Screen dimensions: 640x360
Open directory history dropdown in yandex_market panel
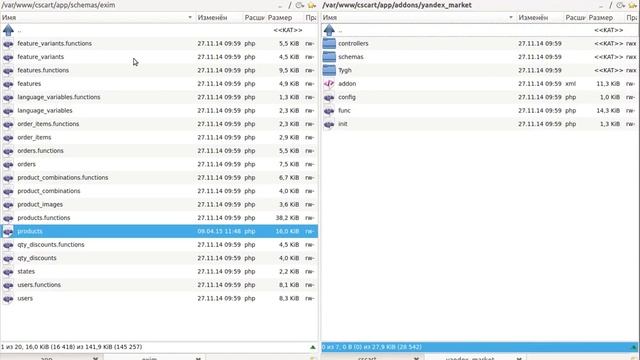tap(621, 5)
